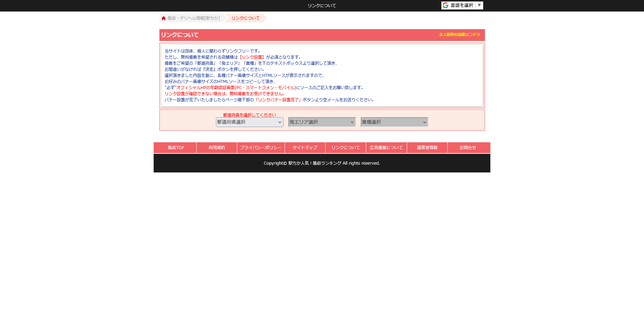Open 風俗TOP in the footer menu
This screenshot has width=644, height=311.
(175, 148)
